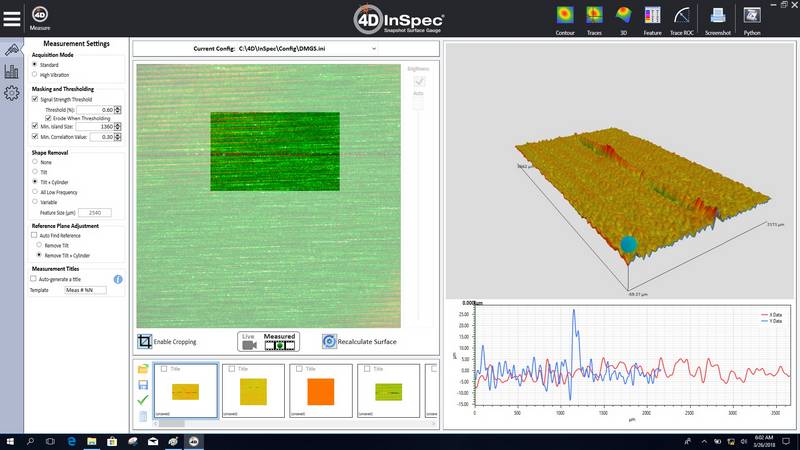
Task: Open the gear settings sidebar tab
Action: [12, 93]
